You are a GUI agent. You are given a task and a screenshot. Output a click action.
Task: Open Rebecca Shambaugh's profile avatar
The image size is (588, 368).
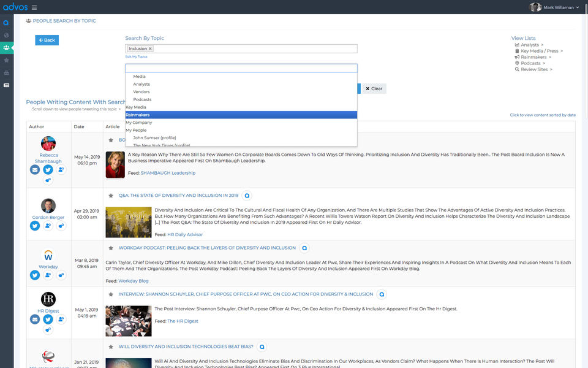pos(48,144)
